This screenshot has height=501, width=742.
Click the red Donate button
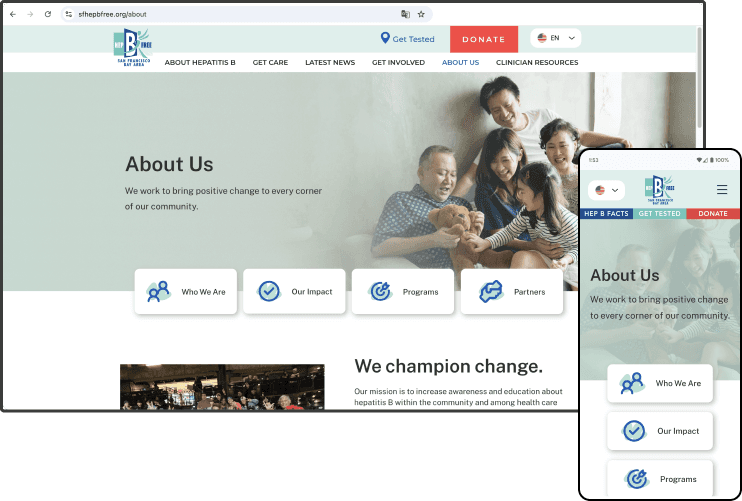484,39
